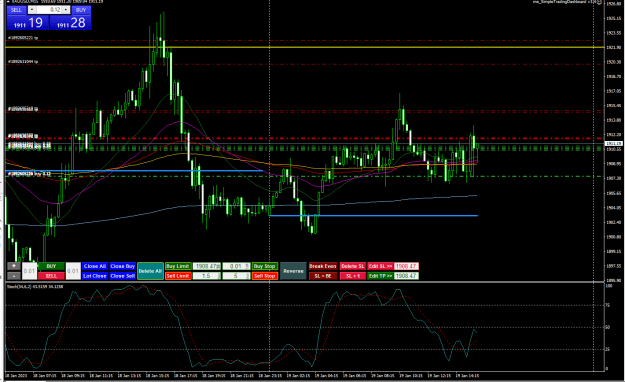The image size is (625, 382).
Task: Click the 0.01 field next to Close All
Action: pyautogui.click(x=73, y=271)
